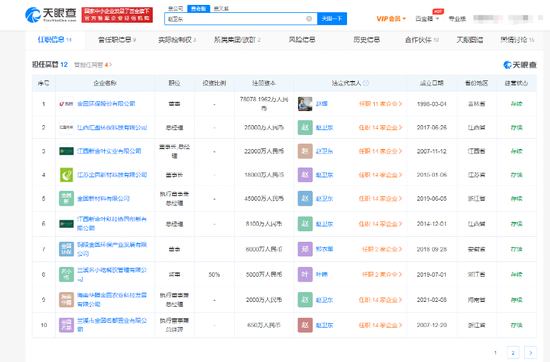The image size is (550, 362).
Task: Clear the search box with the X icon
Action: [309, 19]
